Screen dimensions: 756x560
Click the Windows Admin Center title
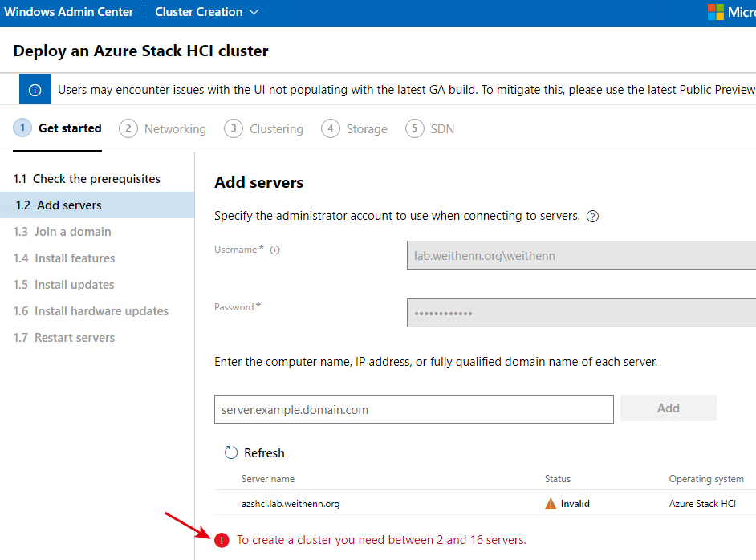tap(68, 12)
